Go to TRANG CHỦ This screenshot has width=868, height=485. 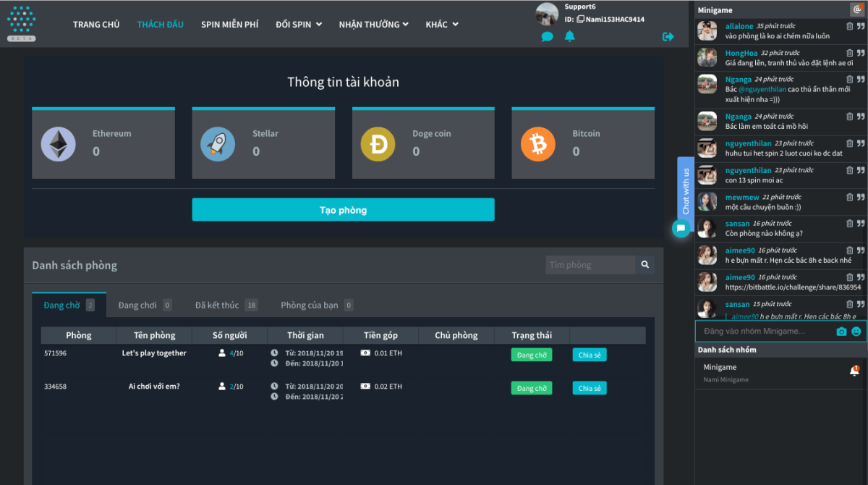click(96, 24)
